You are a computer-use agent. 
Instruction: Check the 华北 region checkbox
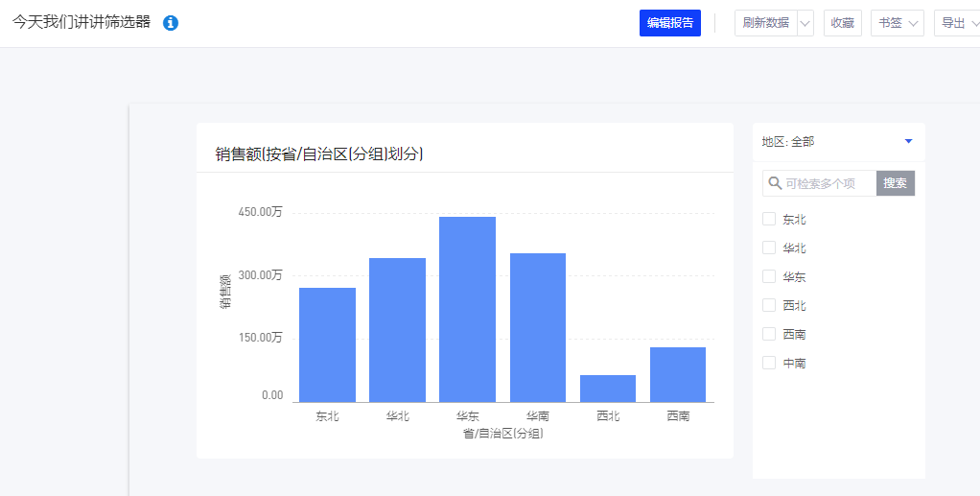click(769, 248)
